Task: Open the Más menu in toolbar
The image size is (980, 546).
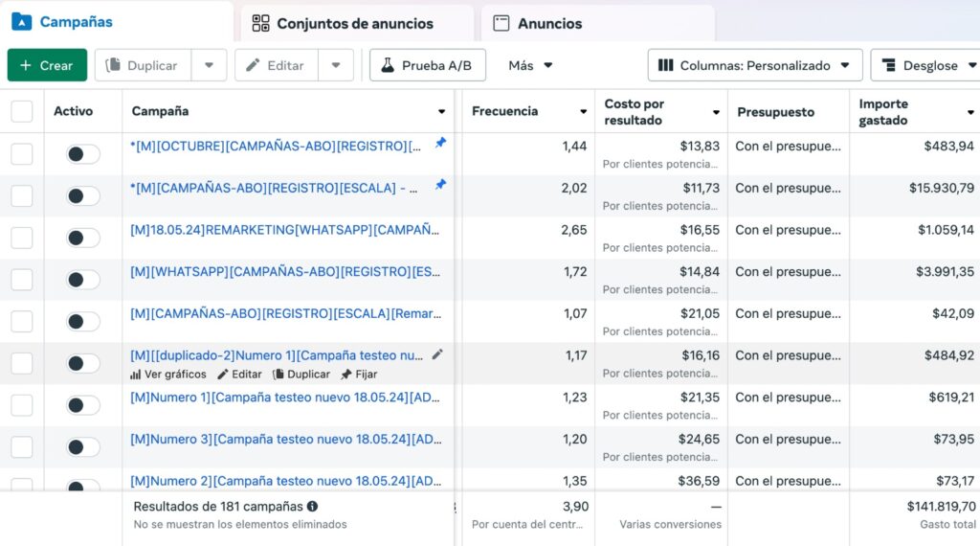Action: [530, 65]
